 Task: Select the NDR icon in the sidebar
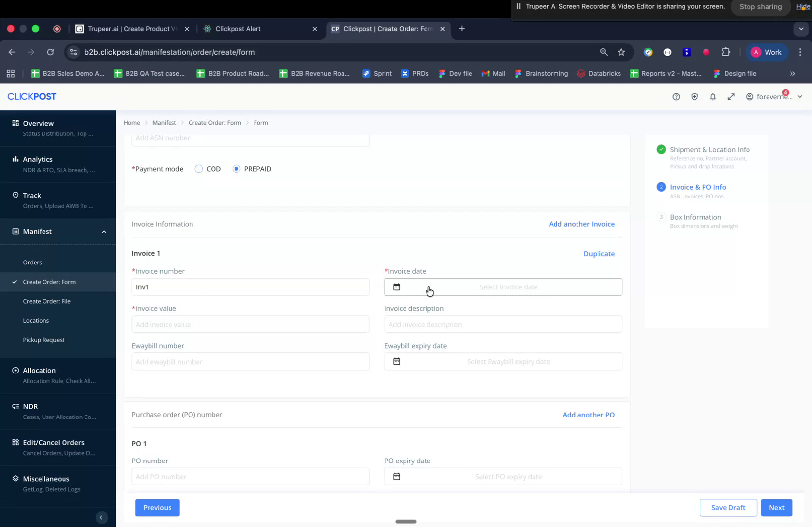click(14, 406)
